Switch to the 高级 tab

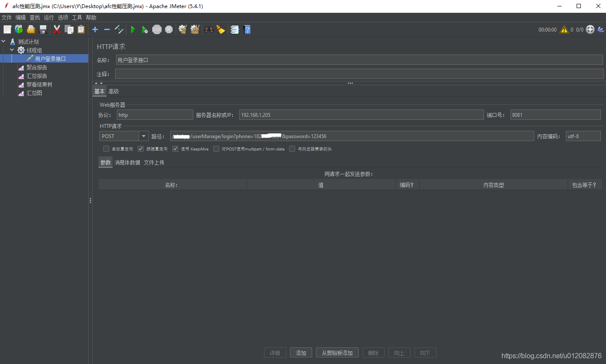[113, 91]
